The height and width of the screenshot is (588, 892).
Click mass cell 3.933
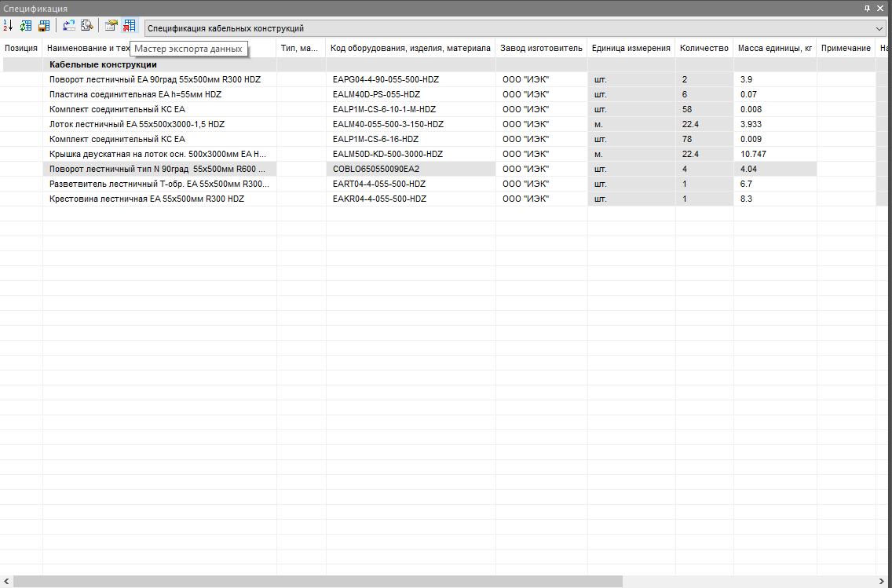(775, 124)
